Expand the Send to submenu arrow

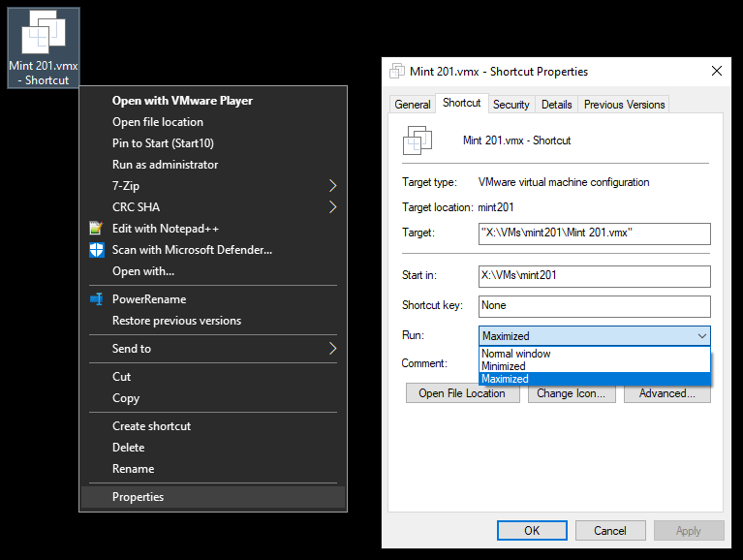click(332, 349)
